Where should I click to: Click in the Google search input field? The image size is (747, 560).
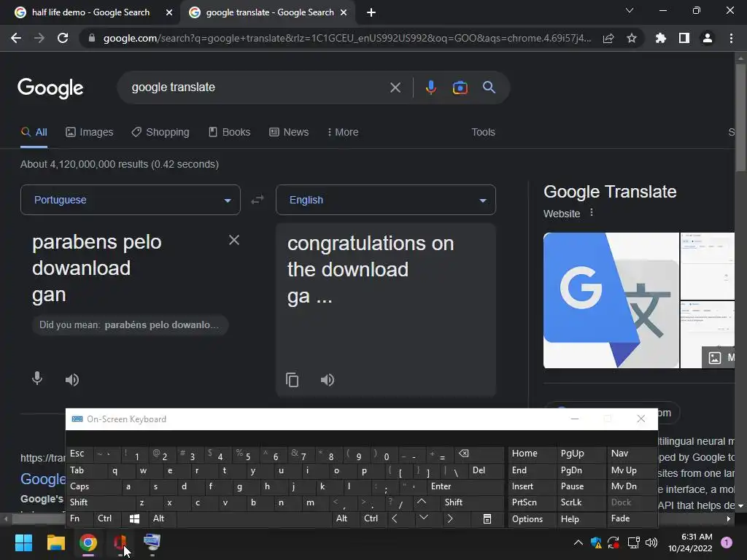click(x=258, y=87)
